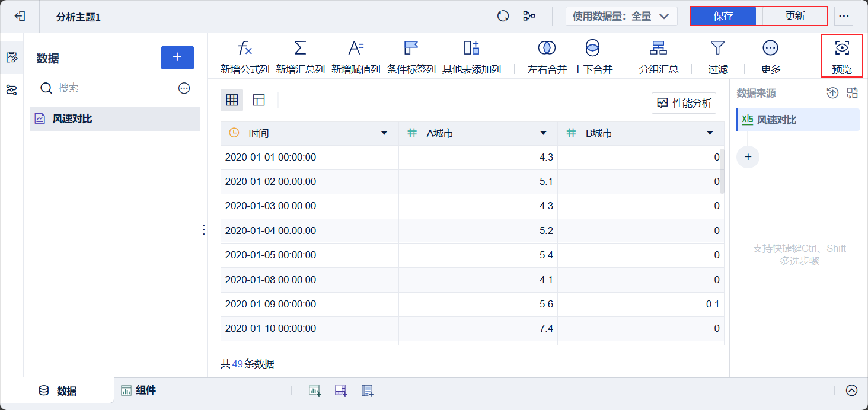
Task: Click the 新增公式列 formula column icon
Action: coord(244,49)
